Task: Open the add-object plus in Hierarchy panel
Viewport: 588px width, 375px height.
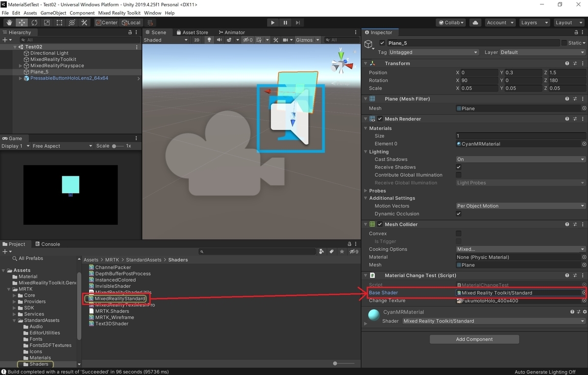Action: 6,40
